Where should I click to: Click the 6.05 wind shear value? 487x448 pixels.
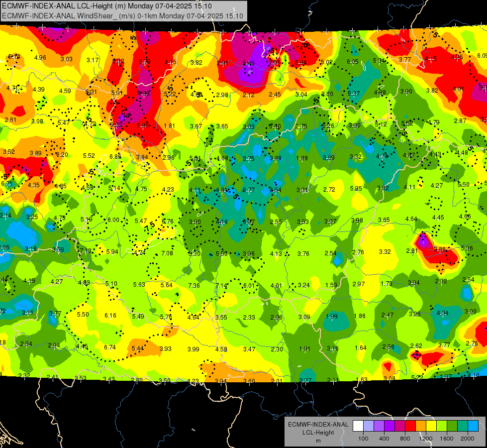(353, 62)
